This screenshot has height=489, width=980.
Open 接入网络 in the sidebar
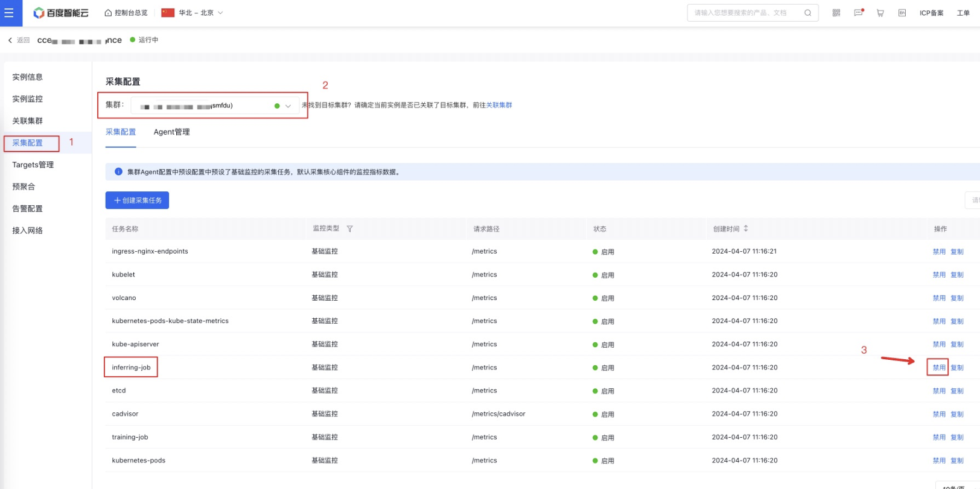(x=28, y=231)
